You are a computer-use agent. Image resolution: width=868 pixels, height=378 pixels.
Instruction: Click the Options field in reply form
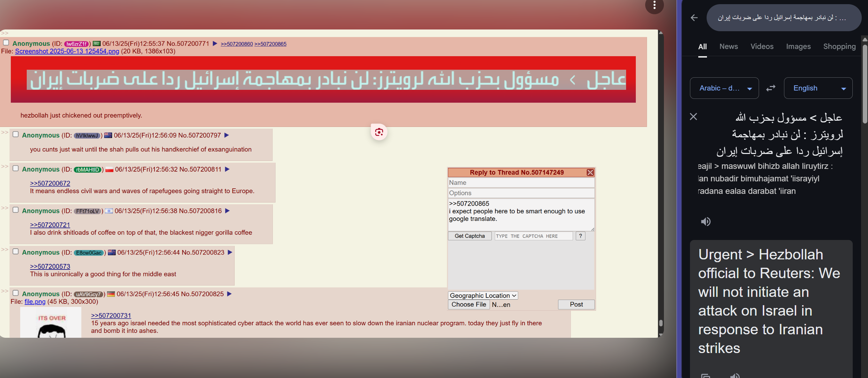click(521, 193)
